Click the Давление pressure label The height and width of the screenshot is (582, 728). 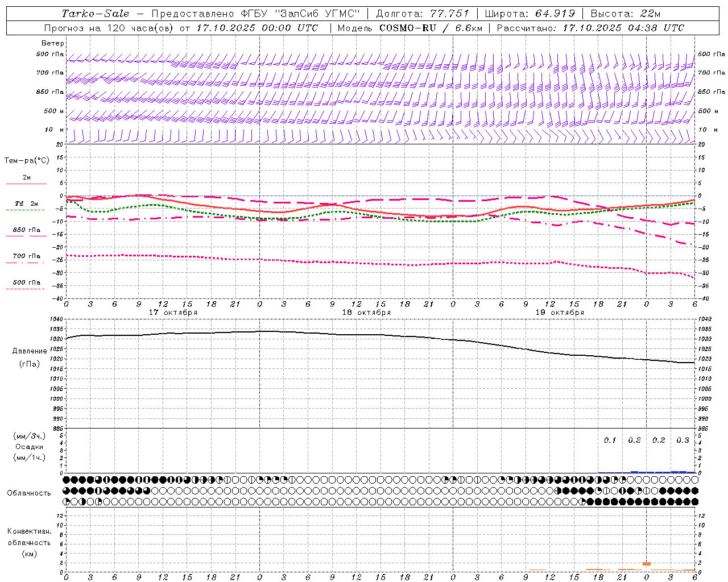pyautogui.click(x=30, y=351)
